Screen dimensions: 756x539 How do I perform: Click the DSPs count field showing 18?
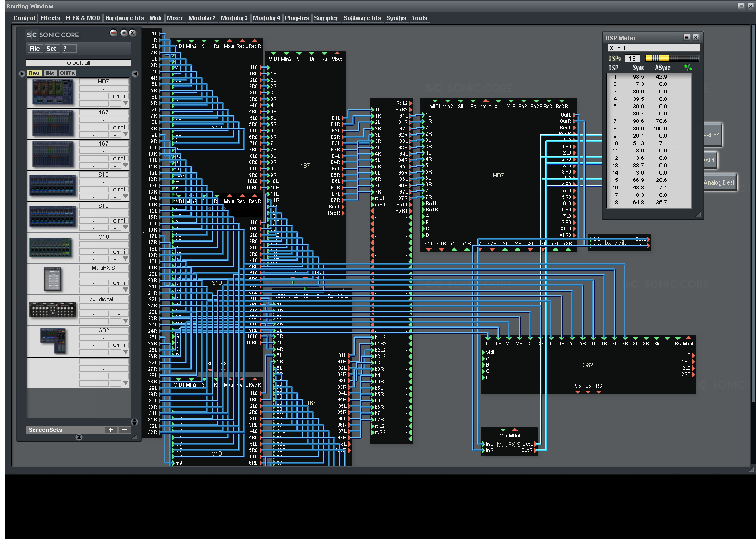633,59
